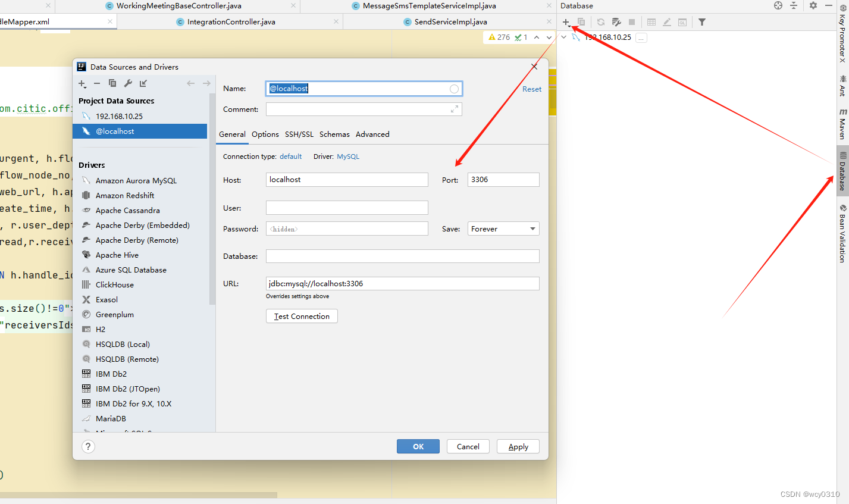Change Driver MySQL link
The image size is (849, 504).
348,156
